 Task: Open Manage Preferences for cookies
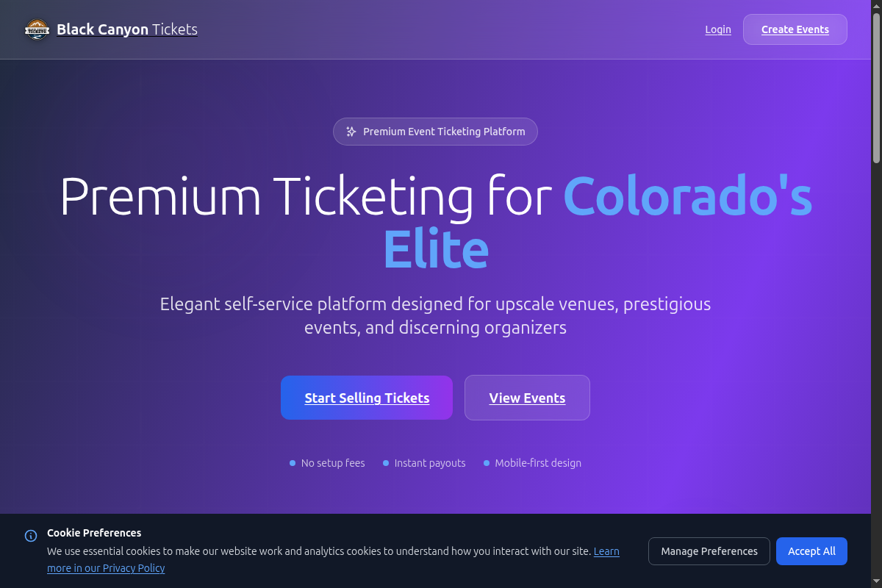click(709, 551)
